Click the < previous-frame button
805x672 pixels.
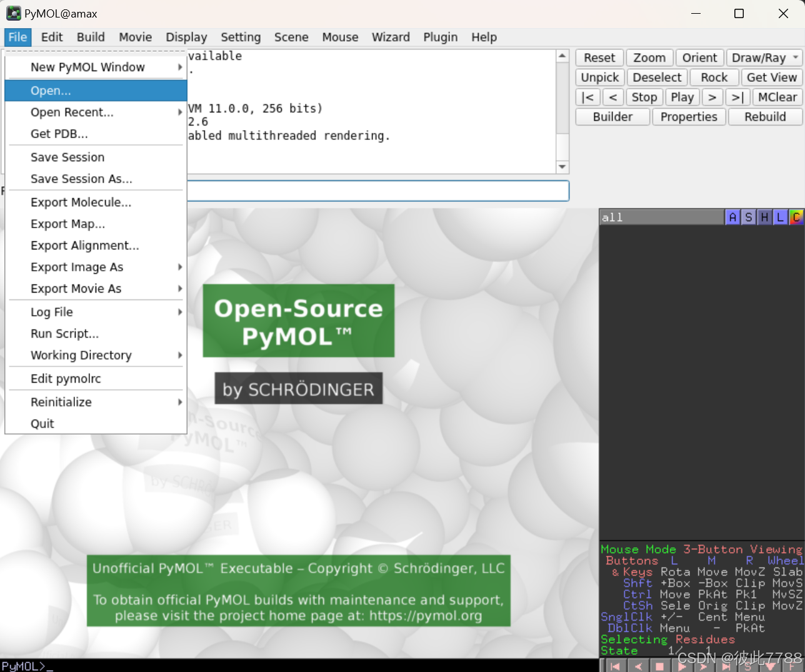tap(613, 97)
